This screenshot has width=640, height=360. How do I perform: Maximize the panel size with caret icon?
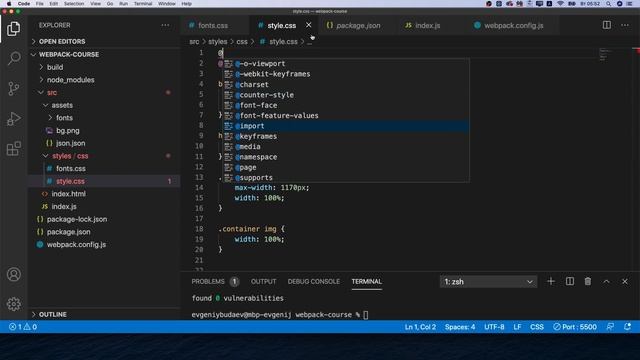[x=607, y=281]
